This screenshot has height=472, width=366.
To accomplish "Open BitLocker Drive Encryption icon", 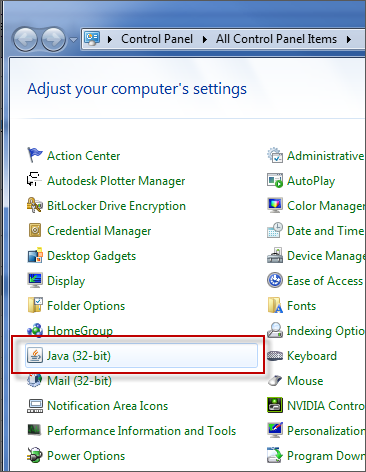I will tap(35, 205).
